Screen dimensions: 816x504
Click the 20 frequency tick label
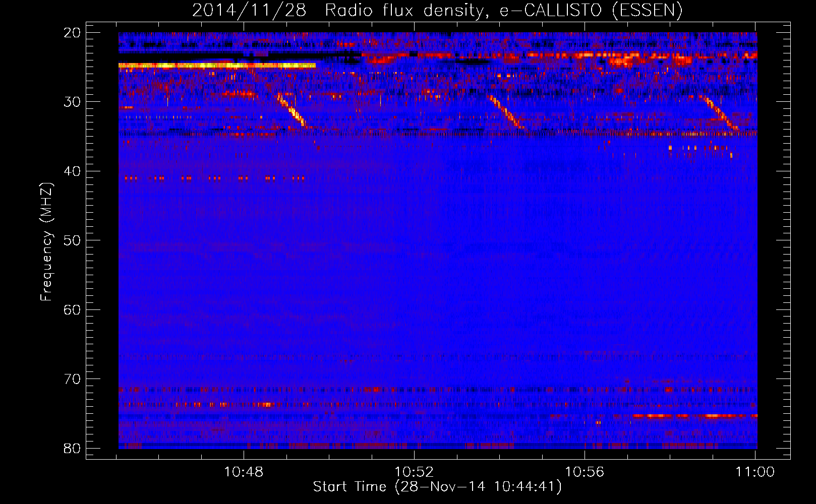tap(73, 33)
